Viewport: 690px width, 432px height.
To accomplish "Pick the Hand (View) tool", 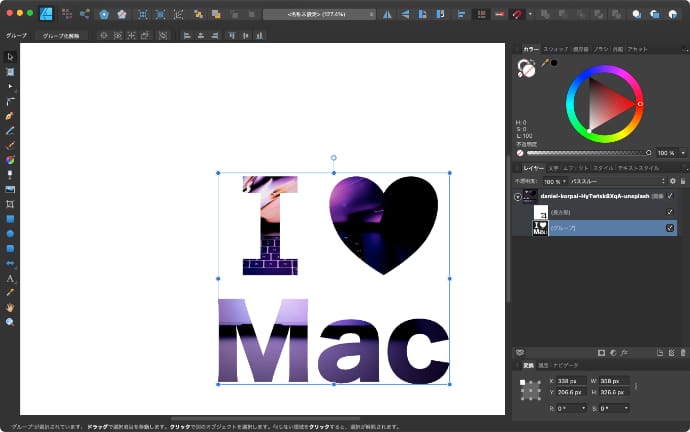I will [10, 306].
